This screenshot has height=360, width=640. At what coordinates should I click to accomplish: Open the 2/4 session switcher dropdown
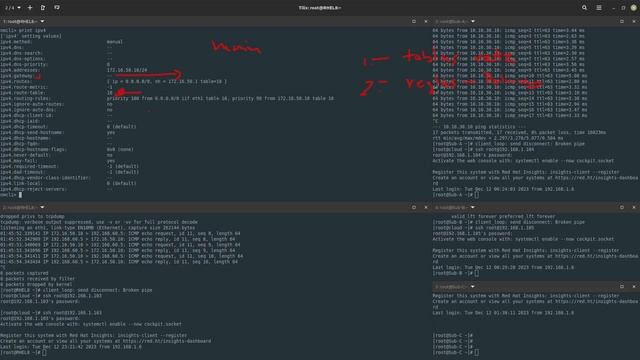13,8
